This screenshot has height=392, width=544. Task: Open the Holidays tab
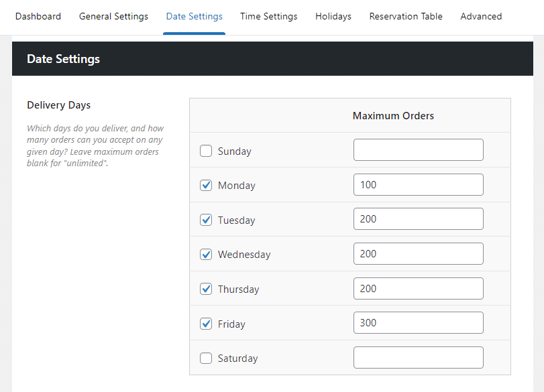pyautogui.click(x=333, y=16)
